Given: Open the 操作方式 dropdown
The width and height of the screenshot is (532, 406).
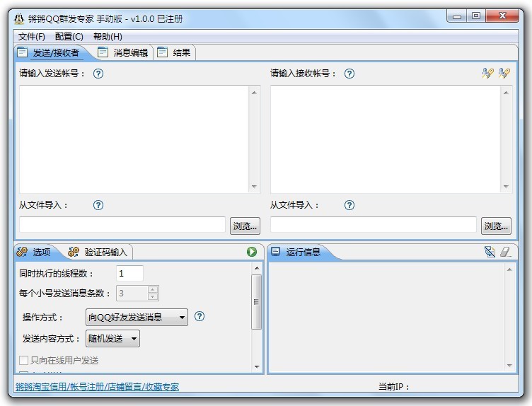Looking at the screenshot, I should [137, 318].
